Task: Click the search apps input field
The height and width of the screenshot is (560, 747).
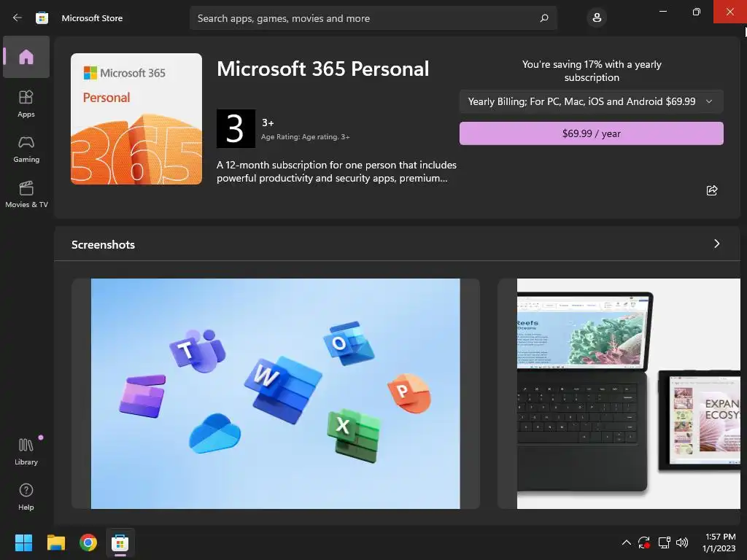Action: coord(373,18)
